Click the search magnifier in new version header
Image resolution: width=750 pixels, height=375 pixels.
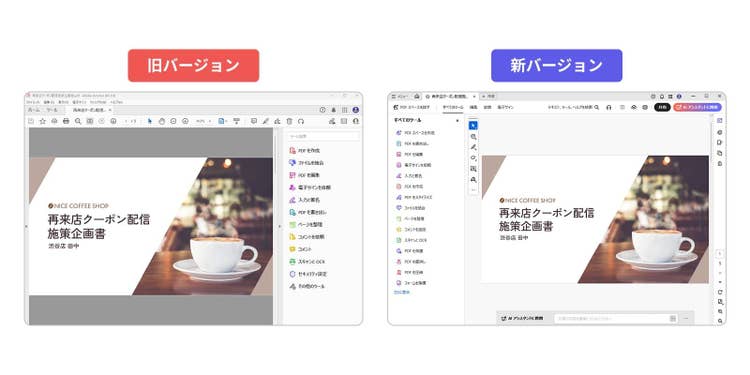click(596, 108)
